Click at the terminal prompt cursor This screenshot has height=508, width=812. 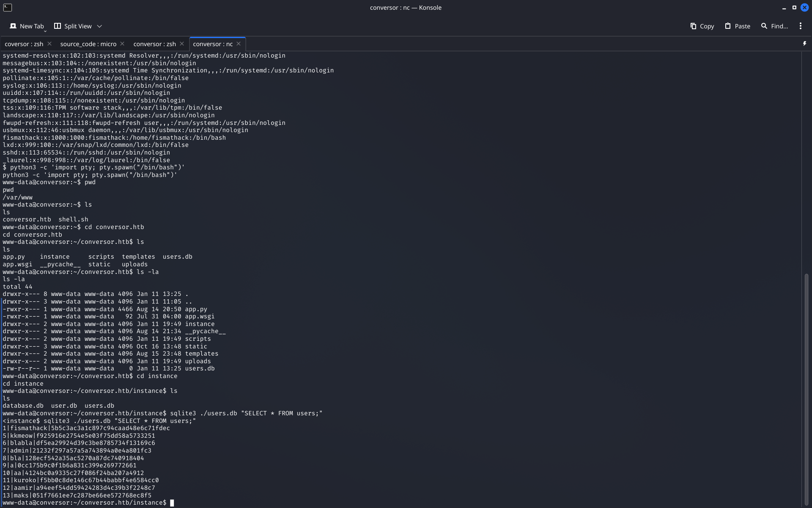tap(172, 503)
